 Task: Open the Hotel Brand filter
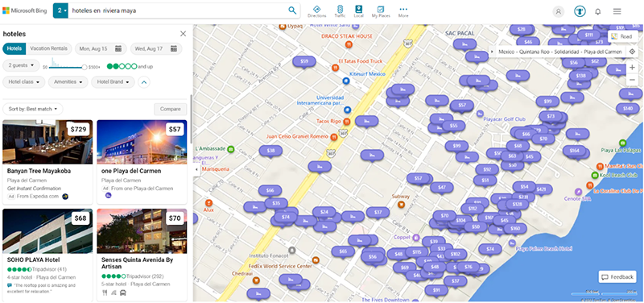pos(113,82)
